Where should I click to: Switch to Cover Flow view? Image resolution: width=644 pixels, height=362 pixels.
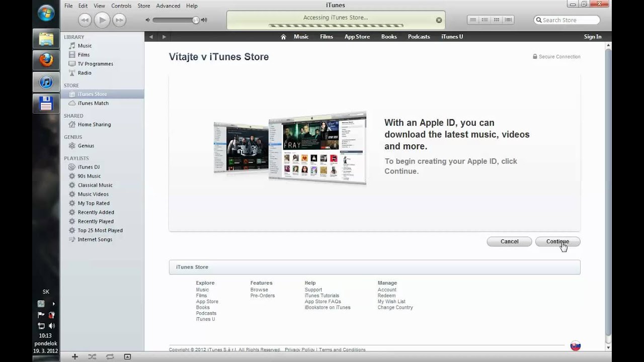(x=508, y=20)
